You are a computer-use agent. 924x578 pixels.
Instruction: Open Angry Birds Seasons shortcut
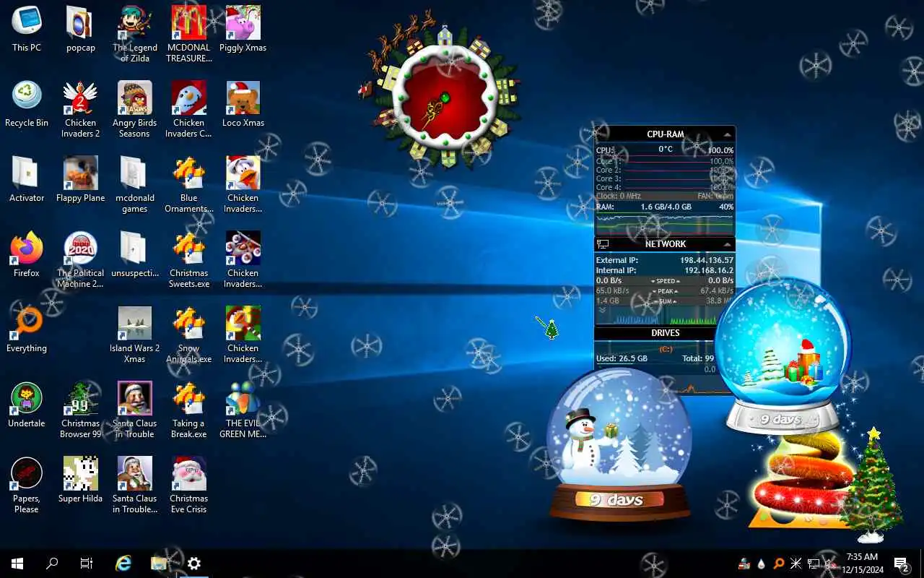coord(135,109)
